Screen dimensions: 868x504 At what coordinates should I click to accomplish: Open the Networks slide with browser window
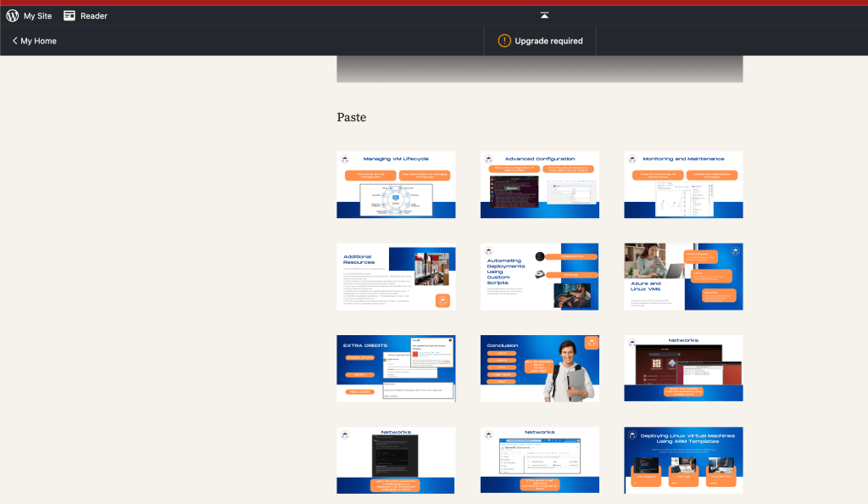[x=540, y=460]
